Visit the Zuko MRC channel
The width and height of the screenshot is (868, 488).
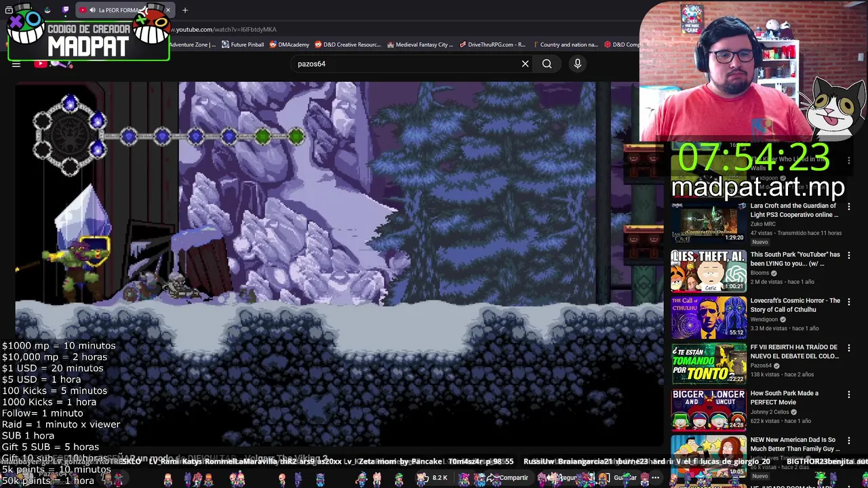(764, 224)
